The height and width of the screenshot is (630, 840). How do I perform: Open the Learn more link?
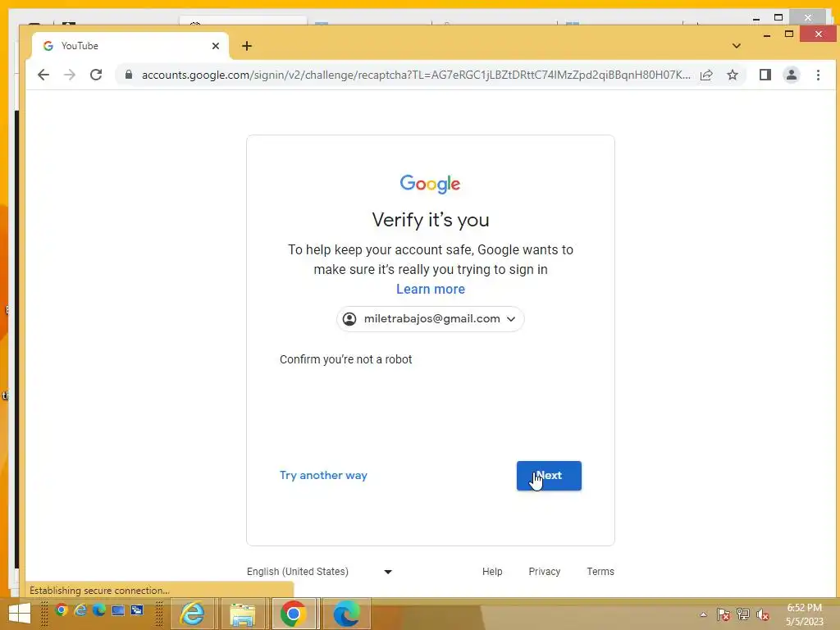[431, 290]
